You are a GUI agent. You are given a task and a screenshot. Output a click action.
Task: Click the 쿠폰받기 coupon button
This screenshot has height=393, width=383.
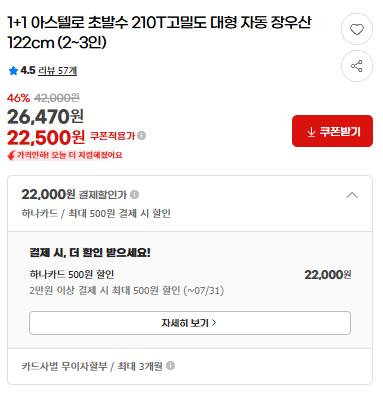(x=332, y=131)
